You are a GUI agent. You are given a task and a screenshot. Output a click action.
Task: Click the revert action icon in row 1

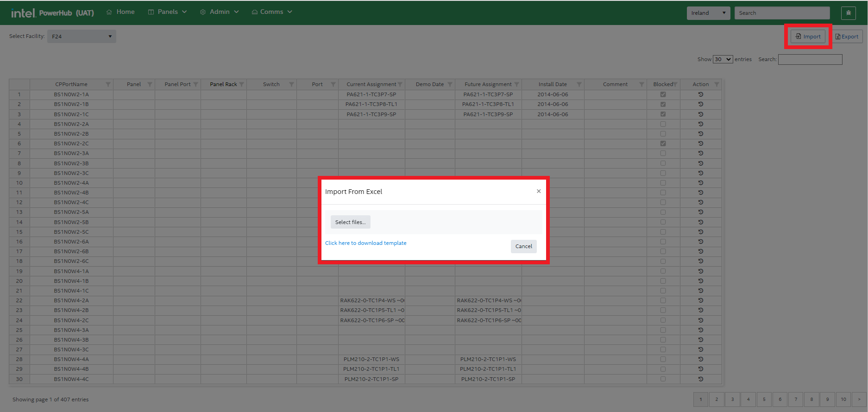click(x=700, y=94)
